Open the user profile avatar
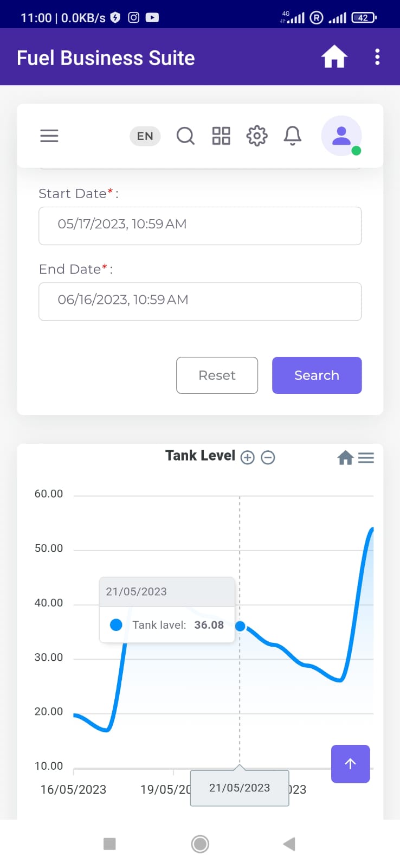 pos(341,136)
